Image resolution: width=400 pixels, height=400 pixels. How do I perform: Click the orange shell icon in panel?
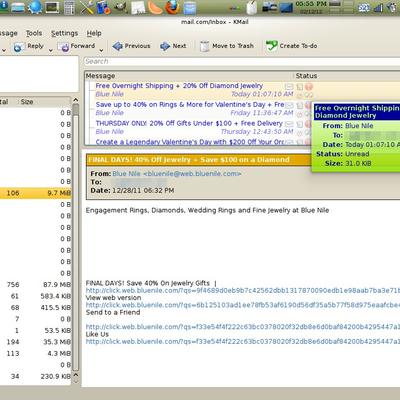point(155,7)
